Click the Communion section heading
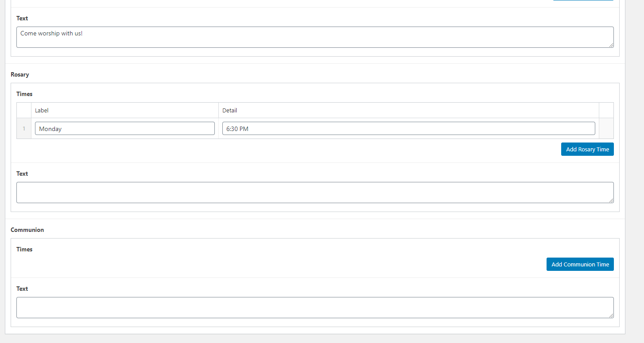This screenshot has width=644, height=343. click(x=27, y=230)
